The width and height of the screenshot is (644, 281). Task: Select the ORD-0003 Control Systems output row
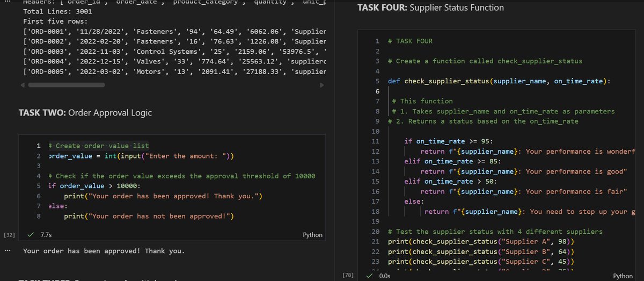coord(175,52)
